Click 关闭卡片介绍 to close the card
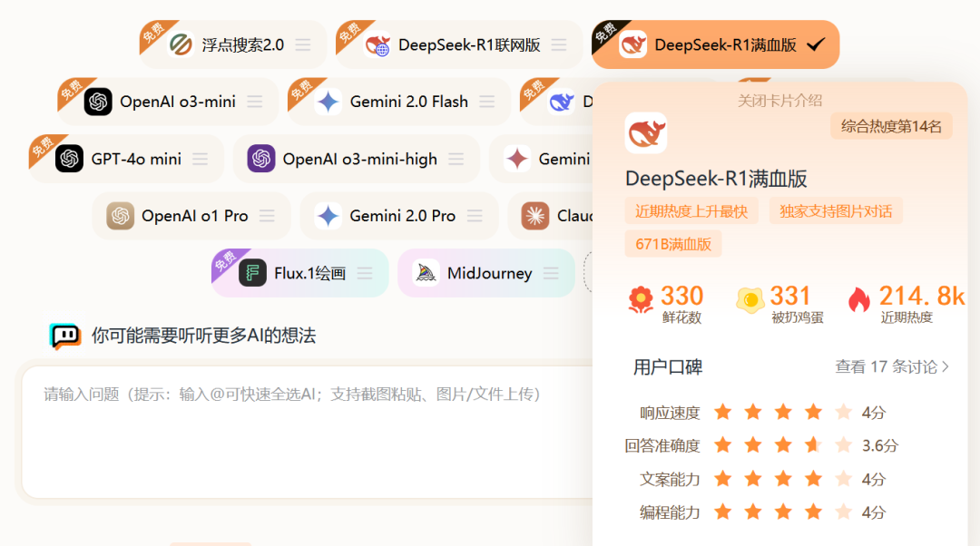Screen dimensions: 980x546 tap(779, 101)
